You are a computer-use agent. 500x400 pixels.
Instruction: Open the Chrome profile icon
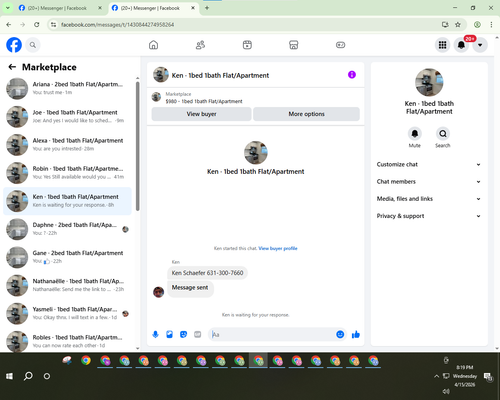pos(477,24)
